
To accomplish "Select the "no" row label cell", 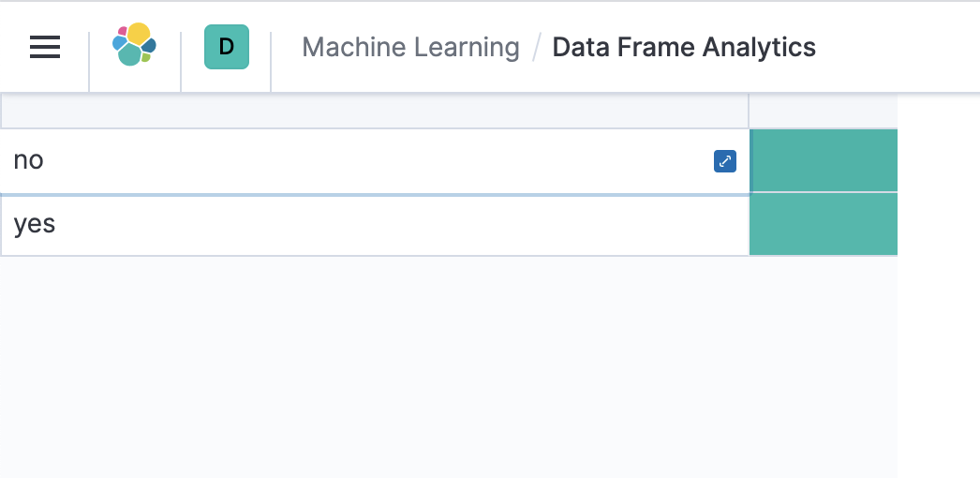I will coord(356,161).
